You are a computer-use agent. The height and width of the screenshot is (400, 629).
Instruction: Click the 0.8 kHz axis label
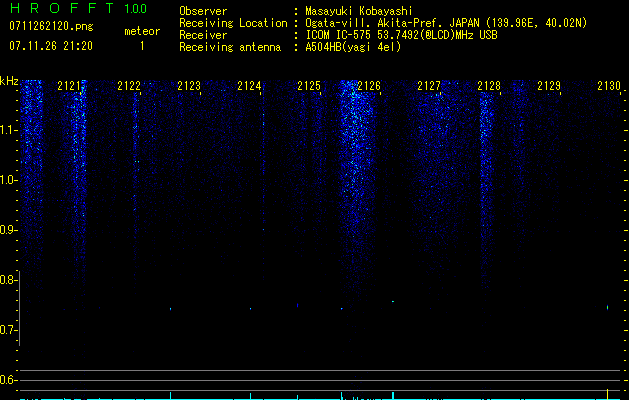(x=8, y=280)
